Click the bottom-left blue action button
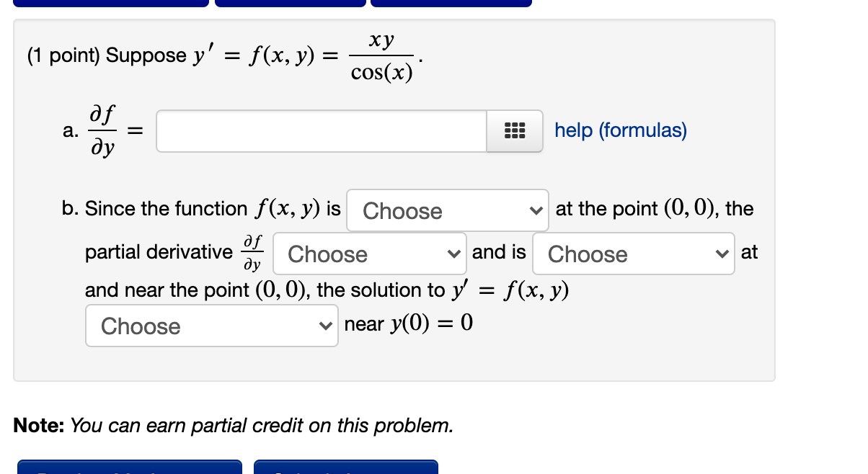Viewport: 868px width, 474px height. click(130, 468)
